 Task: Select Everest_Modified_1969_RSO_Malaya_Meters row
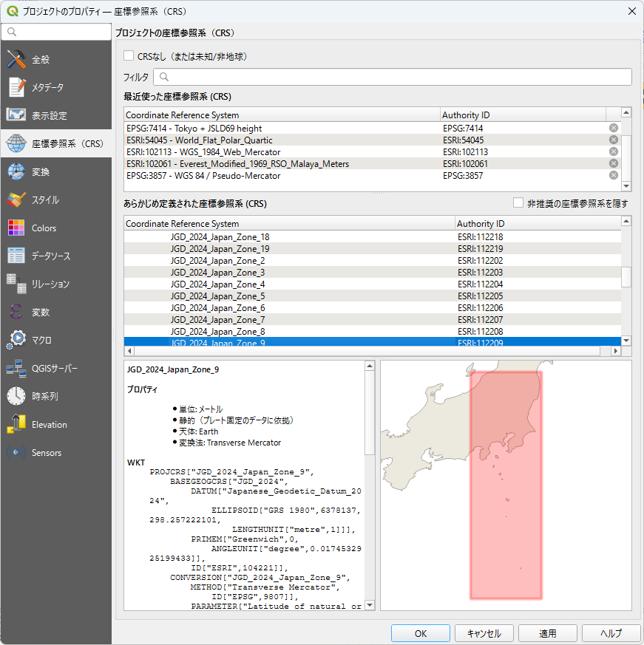372,164
